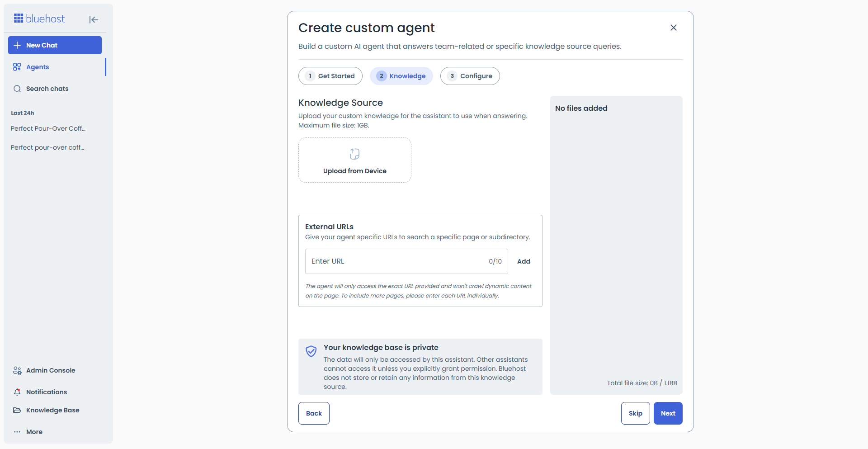Viewport: 868px width, 449px height.
Task: Expand the More menu
Action: [x=55, y=432]
